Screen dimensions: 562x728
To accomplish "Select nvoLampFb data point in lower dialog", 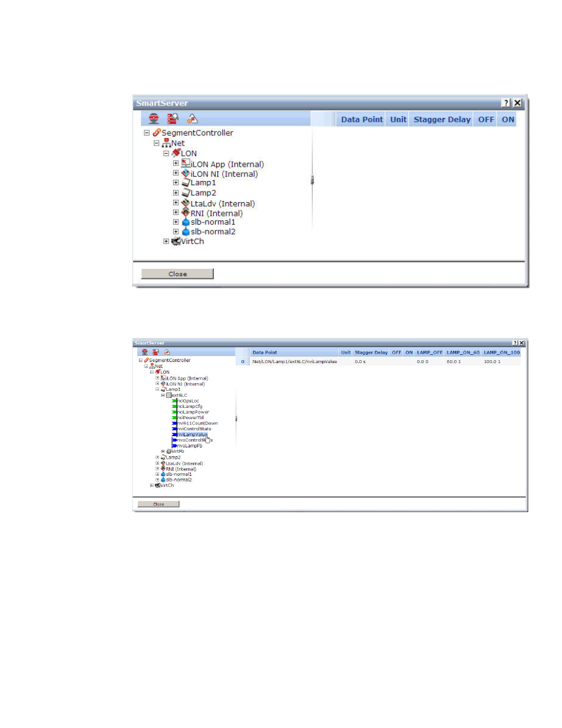I will [190, 446].
